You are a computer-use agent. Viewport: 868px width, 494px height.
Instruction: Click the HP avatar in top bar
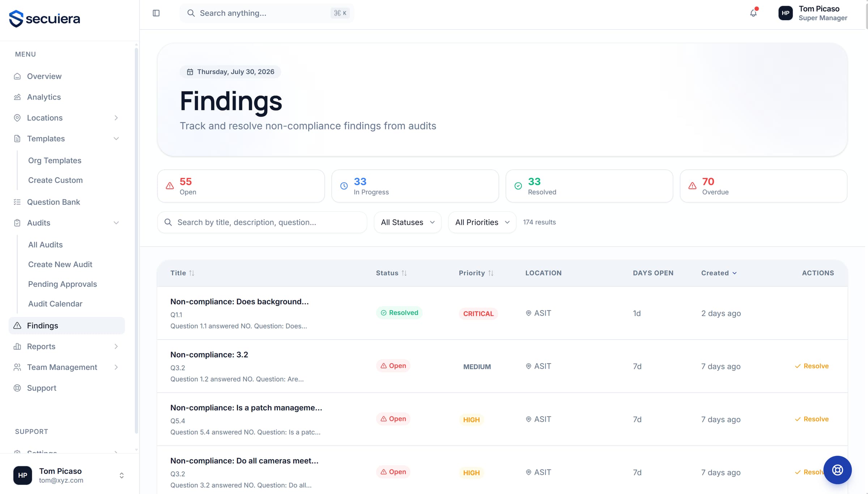[786, 13]
